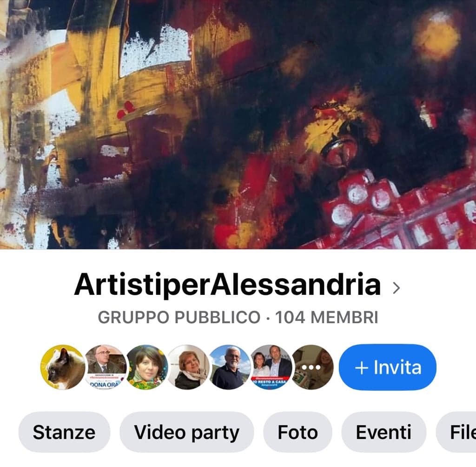Go to the Foto section
The image size is (476, 467).
tap(297, 432)
